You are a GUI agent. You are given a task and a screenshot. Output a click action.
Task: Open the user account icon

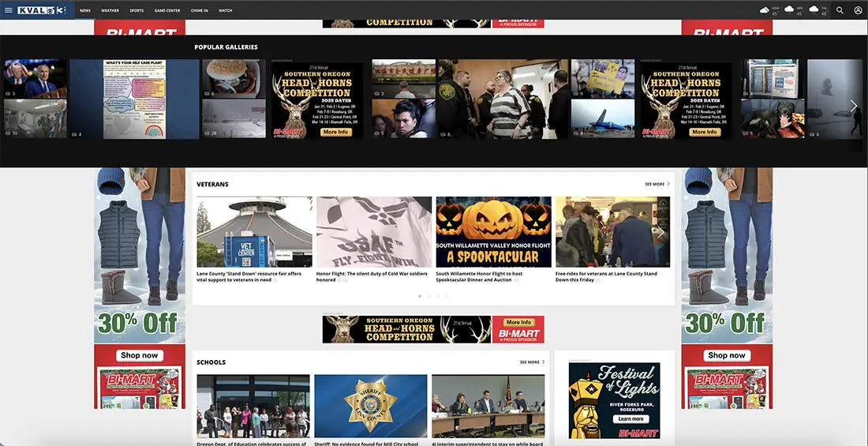pyautogui.click(x=858, y=10)
